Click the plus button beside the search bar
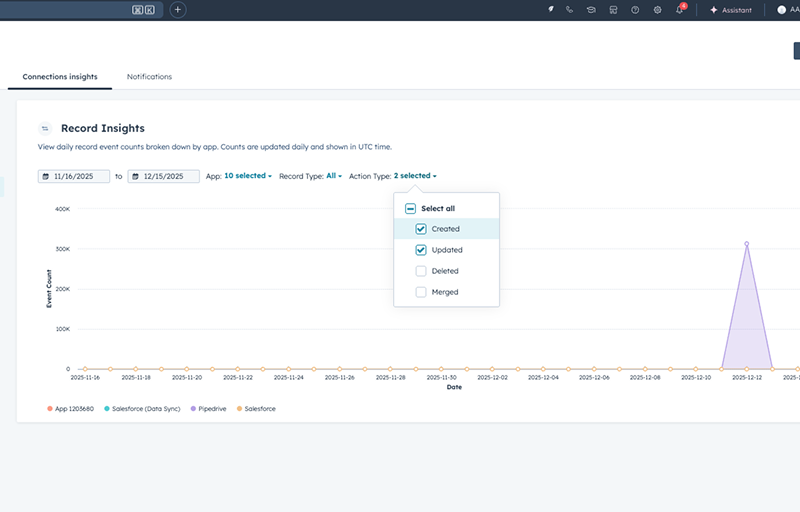 click(178, 10)
